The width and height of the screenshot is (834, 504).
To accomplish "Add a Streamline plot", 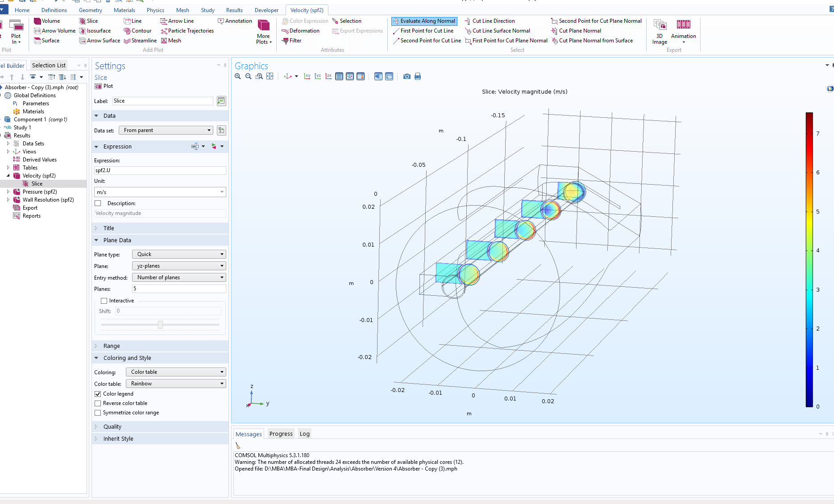I will click(140, 41).
